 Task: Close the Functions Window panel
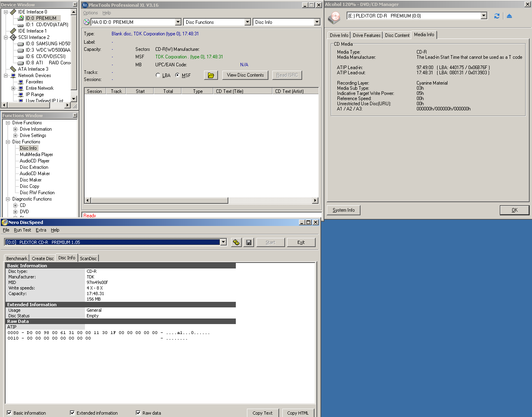pos(75,115)
